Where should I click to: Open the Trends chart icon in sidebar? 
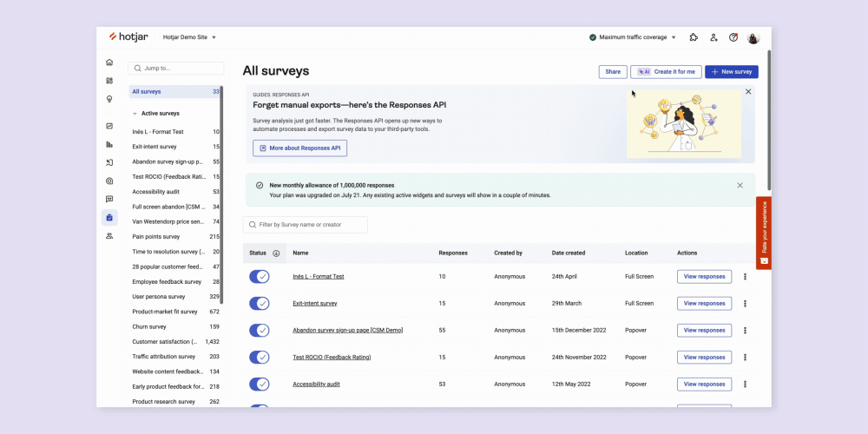[x=109, y=126]
